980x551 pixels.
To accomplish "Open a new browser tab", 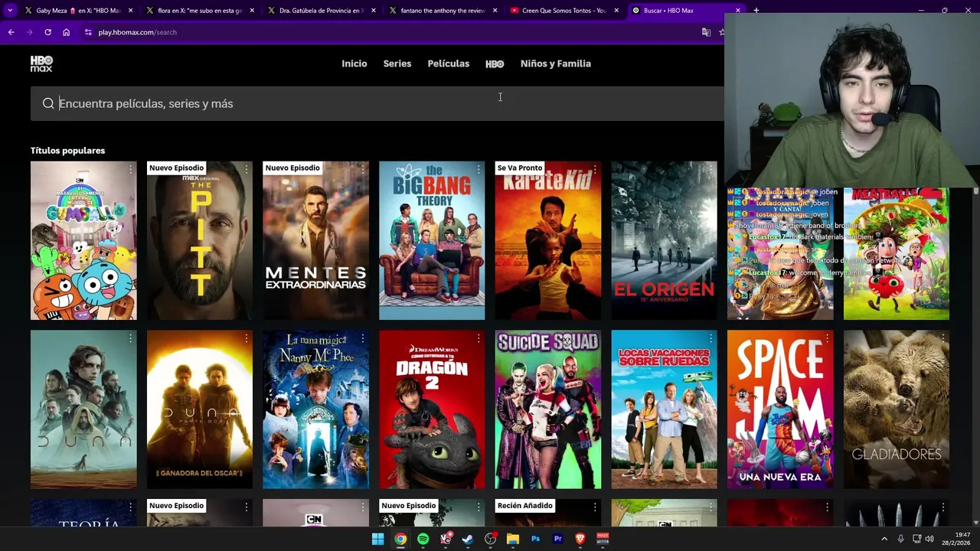I will [x=756, y=11].
